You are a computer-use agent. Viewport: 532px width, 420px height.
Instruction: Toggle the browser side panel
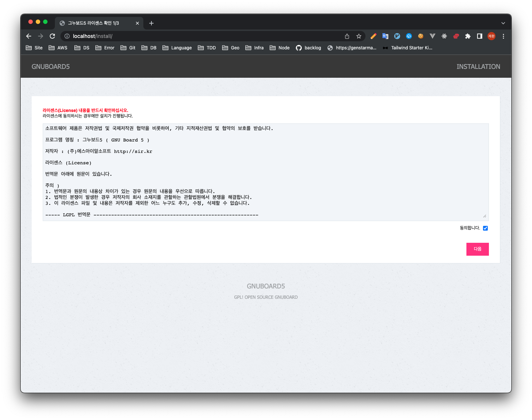pos(480,36)
